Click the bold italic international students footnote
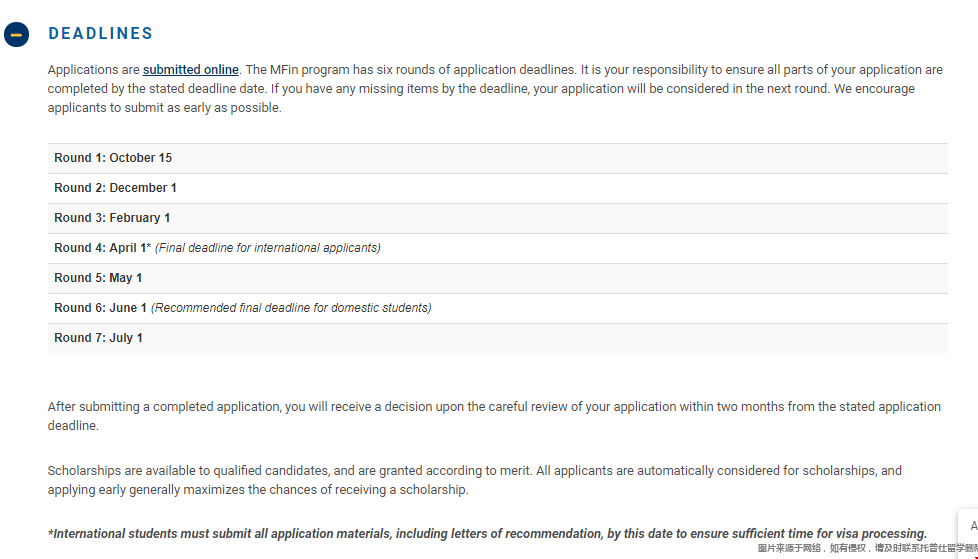This screenshot has width=978, height=559. (487, 533)
